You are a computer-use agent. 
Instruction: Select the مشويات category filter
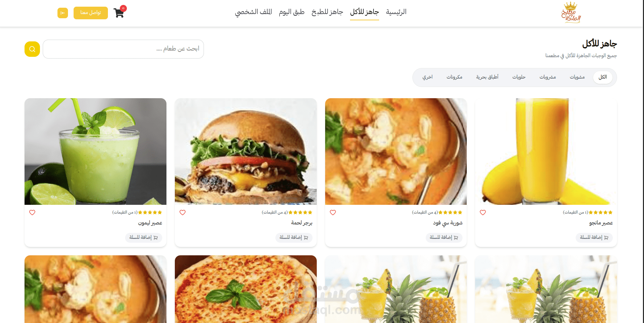point(577,77)
